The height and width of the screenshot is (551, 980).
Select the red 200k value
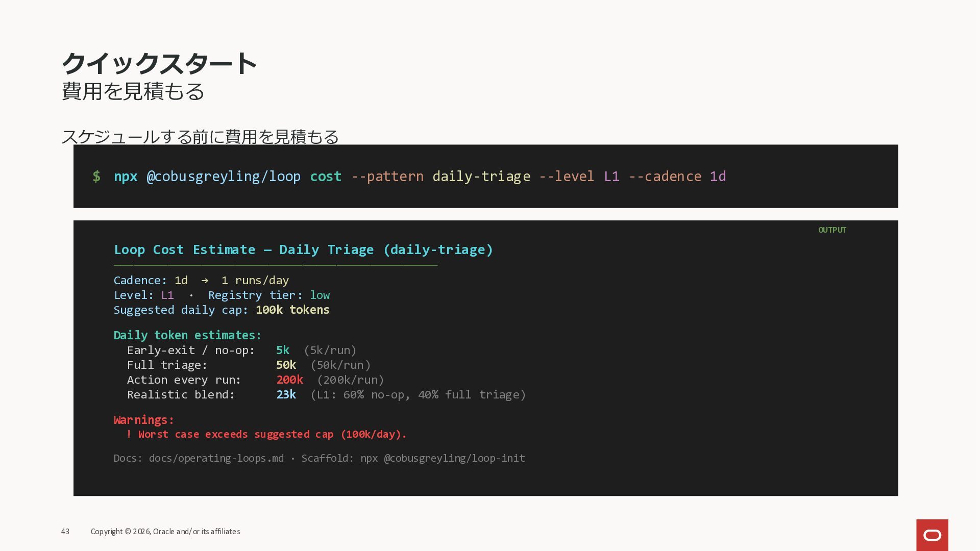289,380
